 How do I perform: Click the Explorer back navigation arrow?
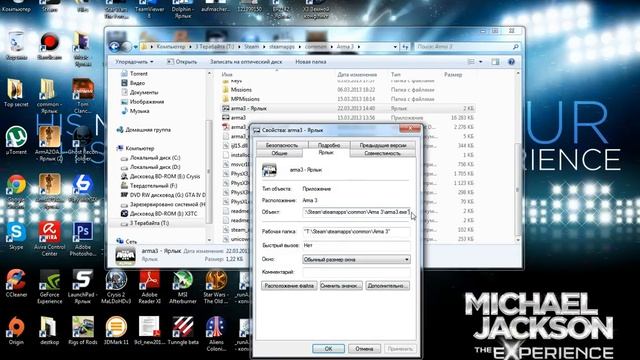(115, 47)
